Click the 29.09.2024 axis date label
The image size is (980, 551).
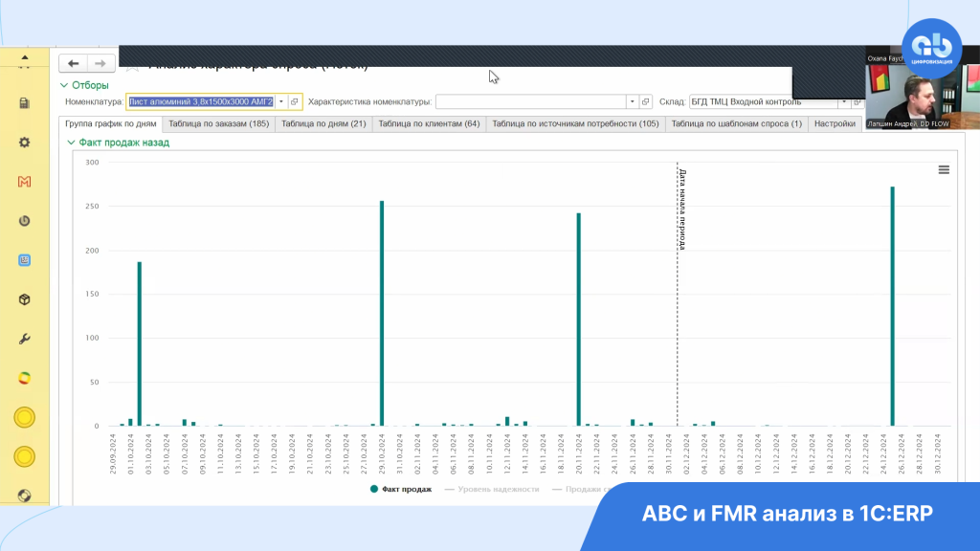(113, 454)
